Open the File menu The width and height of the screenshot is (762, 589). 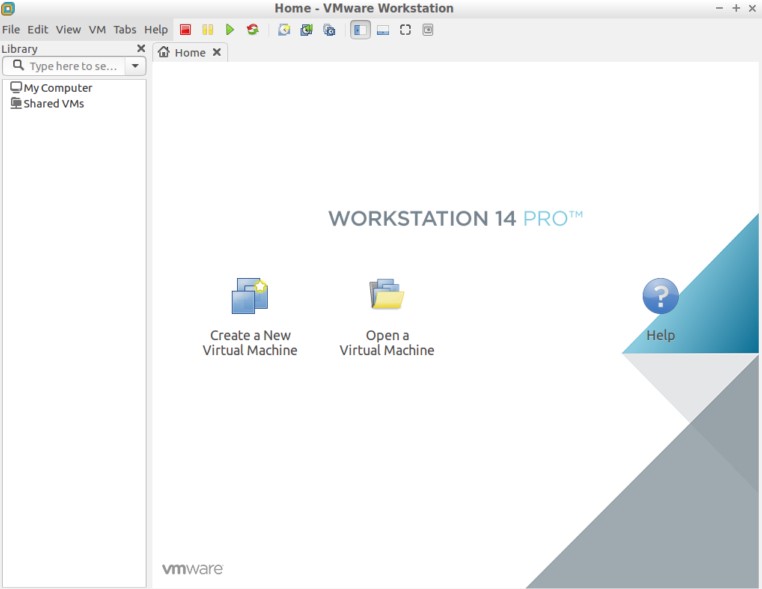click(11, 30)
